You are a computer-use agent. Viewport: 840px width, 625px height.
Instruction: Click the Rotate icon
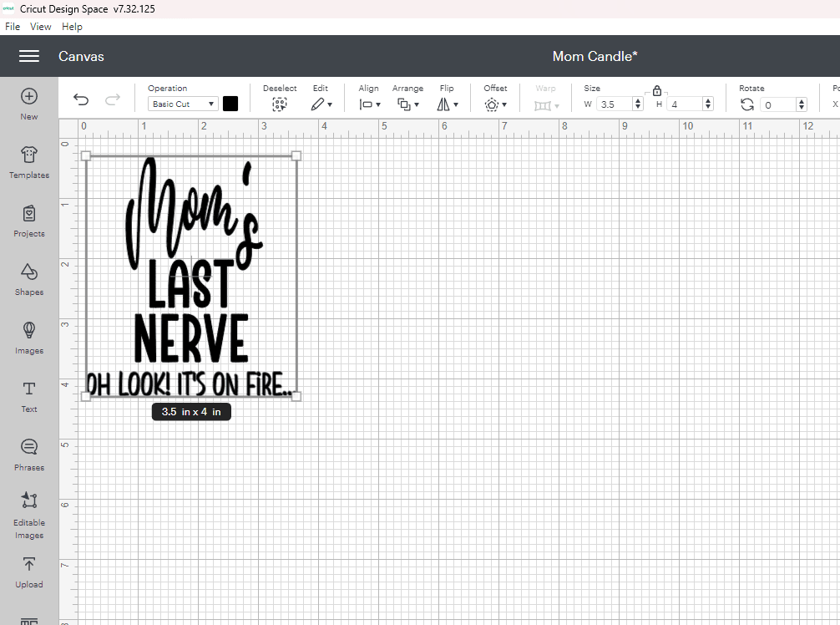pyautogui.click(x=747, y=104)
